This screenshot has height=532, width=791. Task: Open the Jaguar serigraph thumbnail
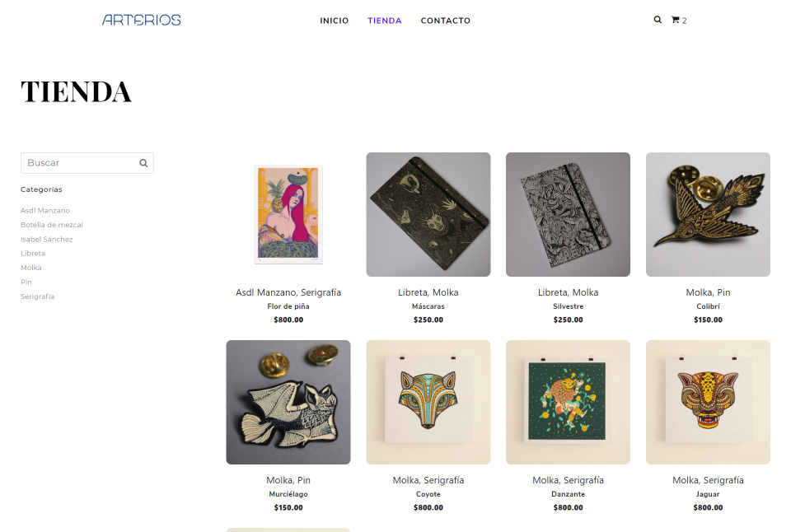pos(708,402)
